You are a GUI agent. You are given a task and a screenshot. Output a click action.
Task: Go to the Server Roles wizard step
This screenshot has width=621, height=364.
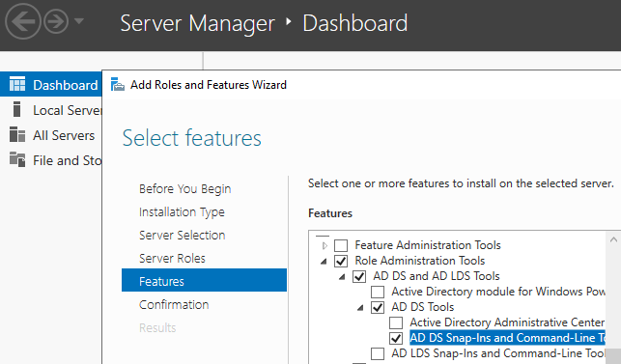pos(172,258)
